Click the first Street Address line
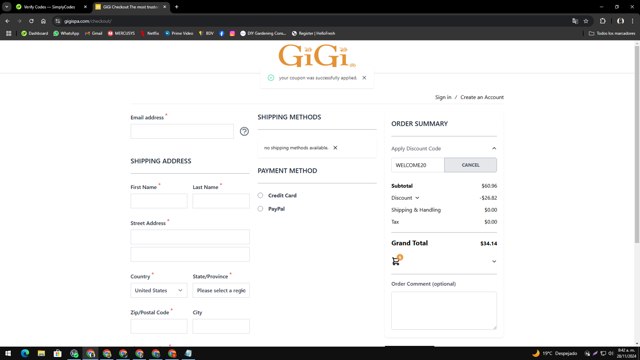This screenshot has height=360, width=640. click(190, 237)
